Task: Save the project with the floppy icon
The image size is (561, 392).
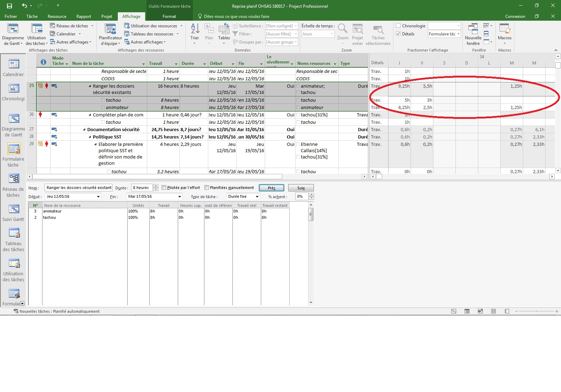Action: pos(9,6)
